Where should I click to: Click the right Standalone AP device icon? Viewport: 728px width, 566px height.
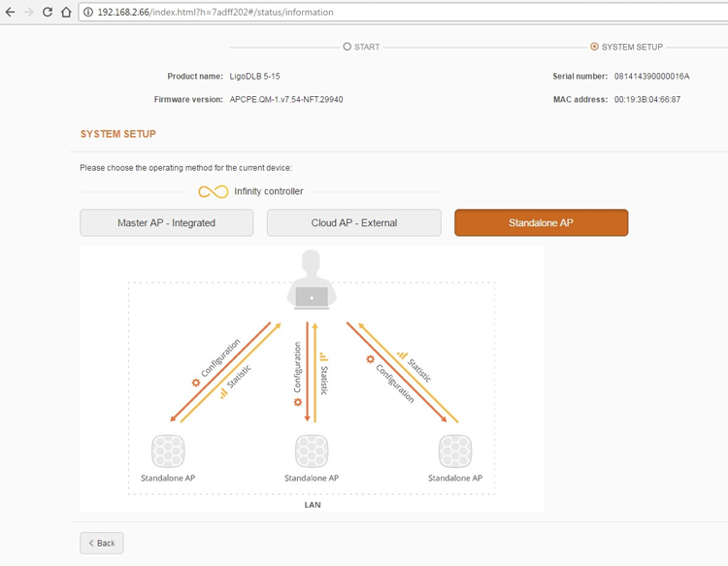click(x=455, y=450)
